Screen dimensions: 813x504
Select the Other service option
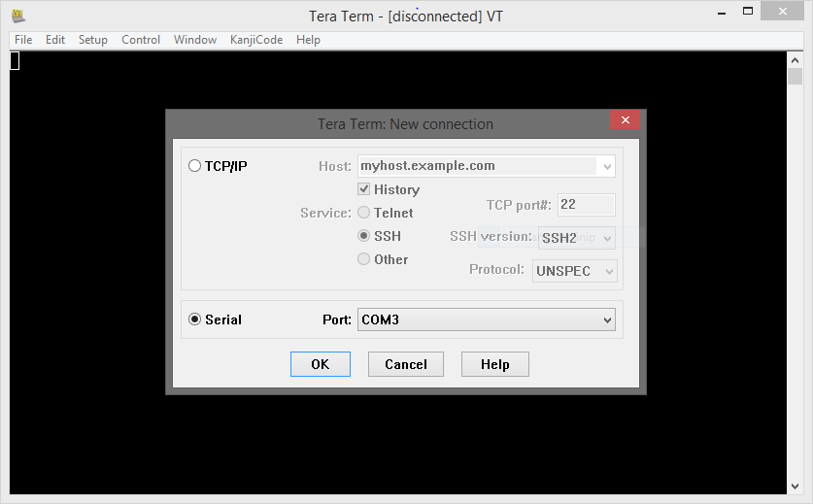click(x=363, y=258)
